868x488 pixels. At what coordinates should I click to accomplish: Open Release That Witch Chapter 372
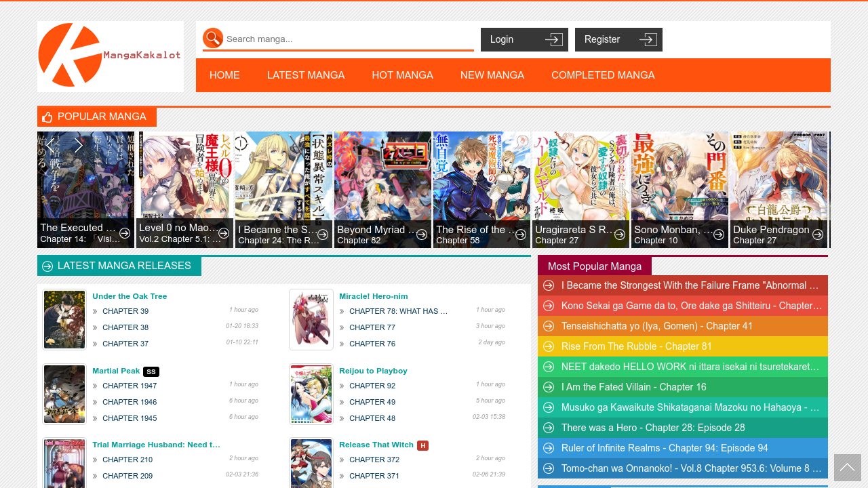point(374,460)
